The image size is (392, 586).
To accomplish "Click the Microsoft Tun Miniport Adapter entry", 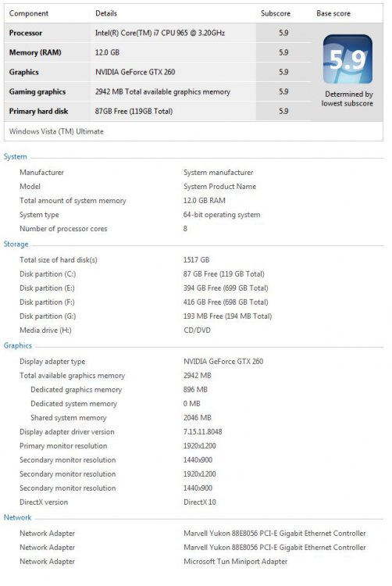I will pyautogui.click(x=236, y=561).
